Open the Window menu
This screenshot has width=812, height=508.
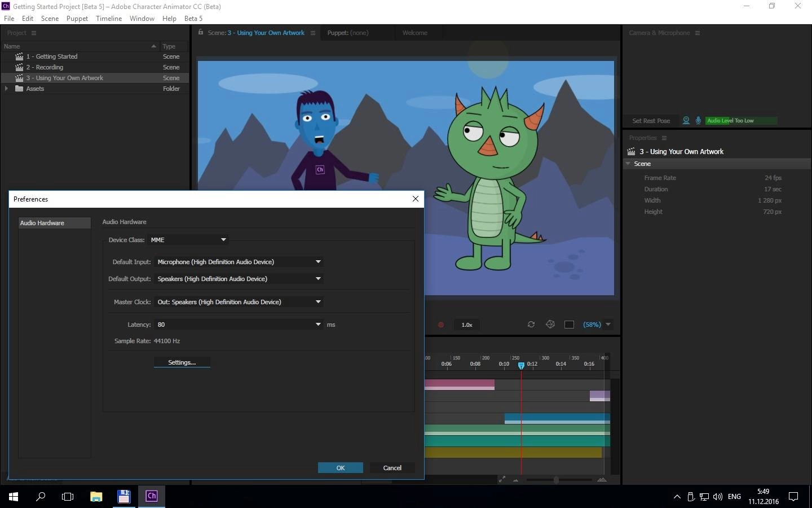(x=142, y=18)
